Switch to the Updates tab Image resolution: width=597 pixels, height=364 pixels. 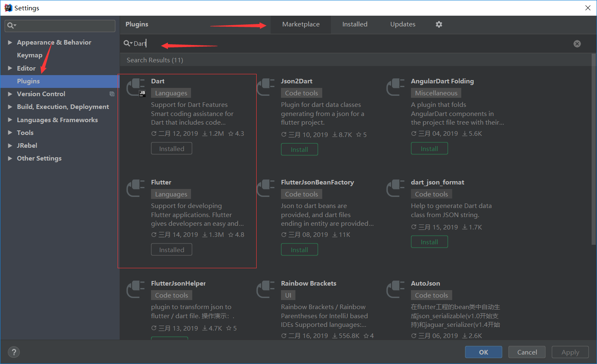click(x=403, y=24)
